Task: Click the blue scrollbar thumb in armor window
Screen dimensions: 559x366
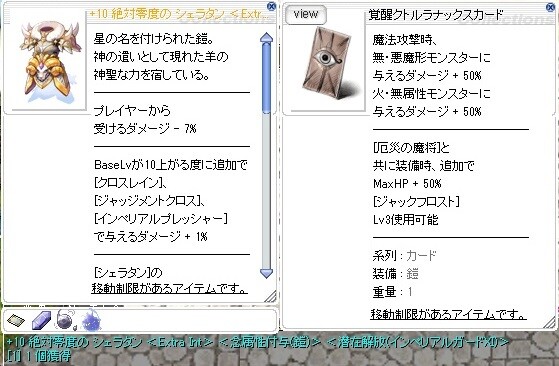Action: point(267,77)
